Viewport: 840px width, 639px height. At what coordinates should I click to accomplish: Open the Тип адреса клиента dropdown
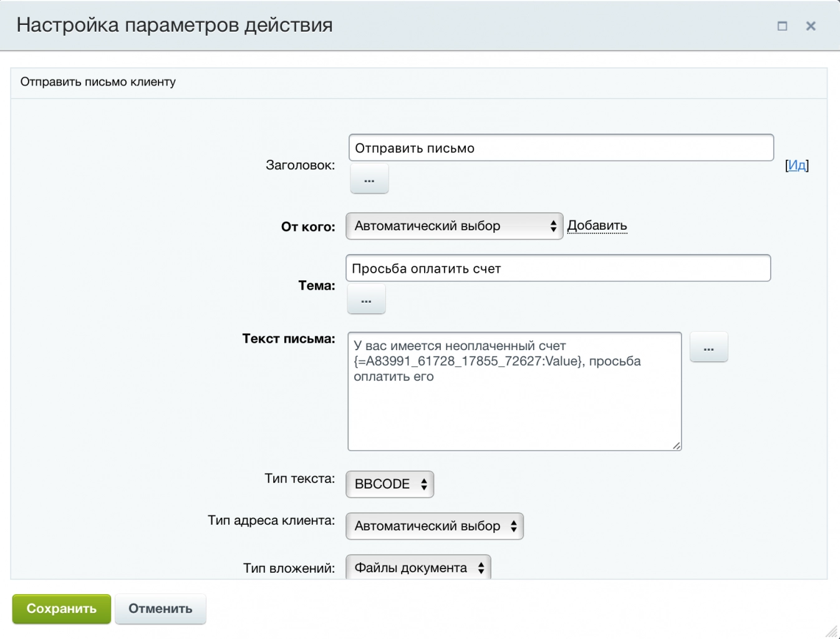point(434,526)
